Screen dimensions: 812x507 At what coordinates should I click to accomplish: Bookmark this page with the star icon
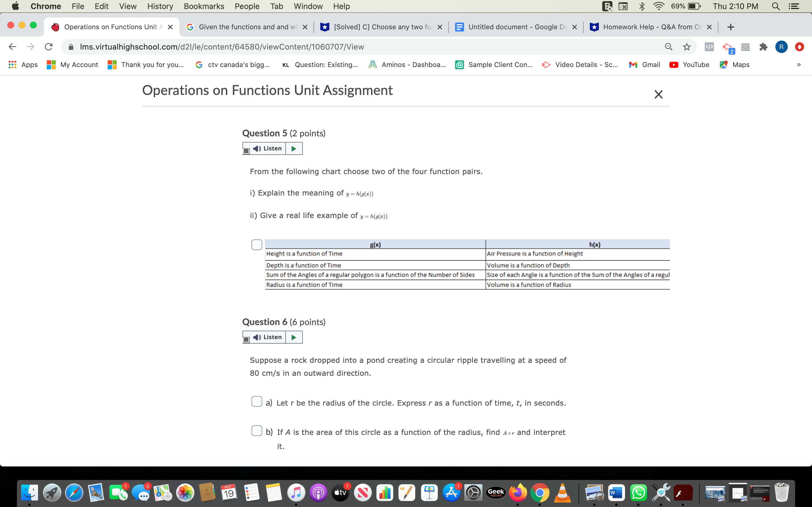pos(686,46)
